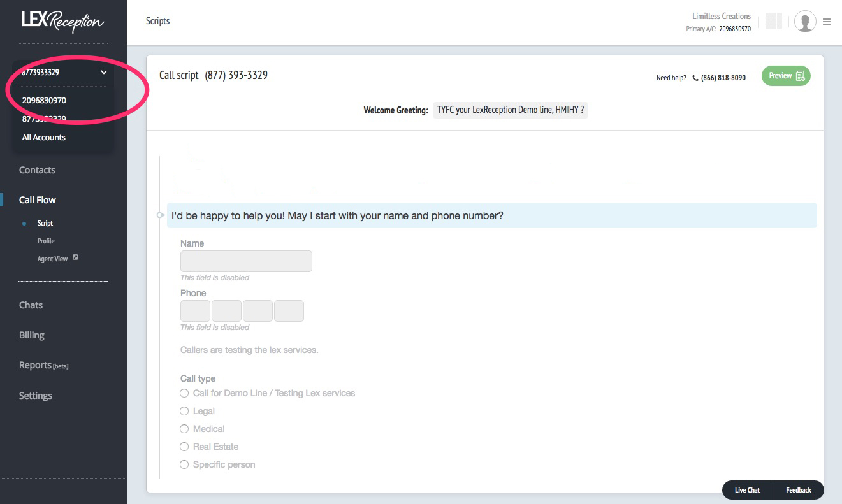Collapse the account selector chevron
This screenshot has width=842, height=504.
pos(104,73)
